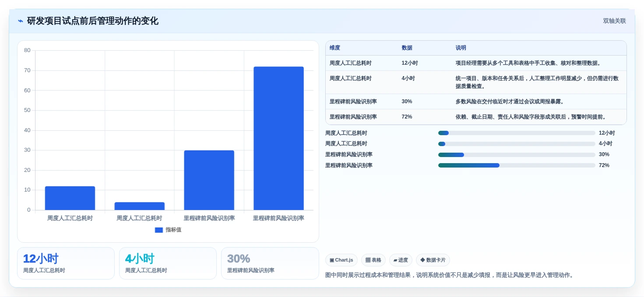Image resolution: width=644 pixels, height=297 pixels.
Task: Click the footer note starting 图中同时展示过程成本
Action: tap(449, 275)
